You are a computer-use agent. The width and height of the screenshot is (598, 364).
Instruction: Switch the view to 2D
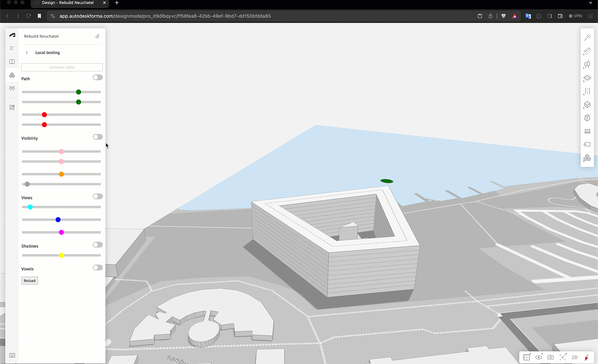pyautogui.click(x=575, y=357)
